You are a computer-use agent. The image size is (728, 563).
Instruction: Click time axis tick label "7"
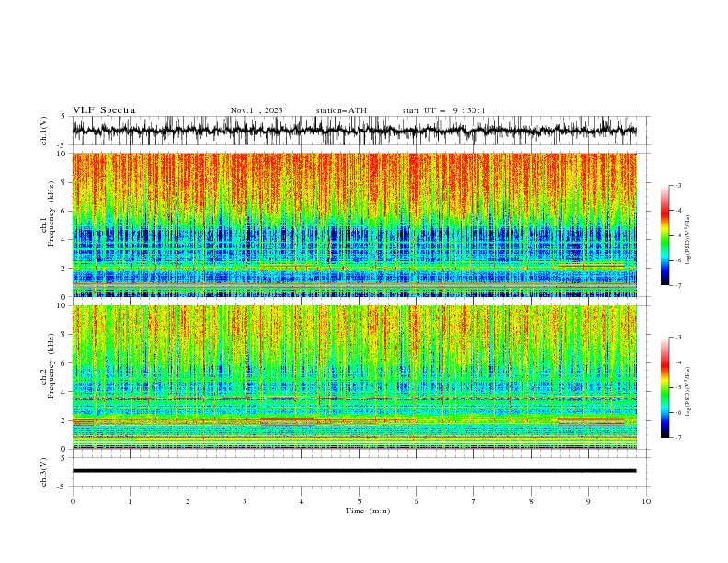point(474,501)
